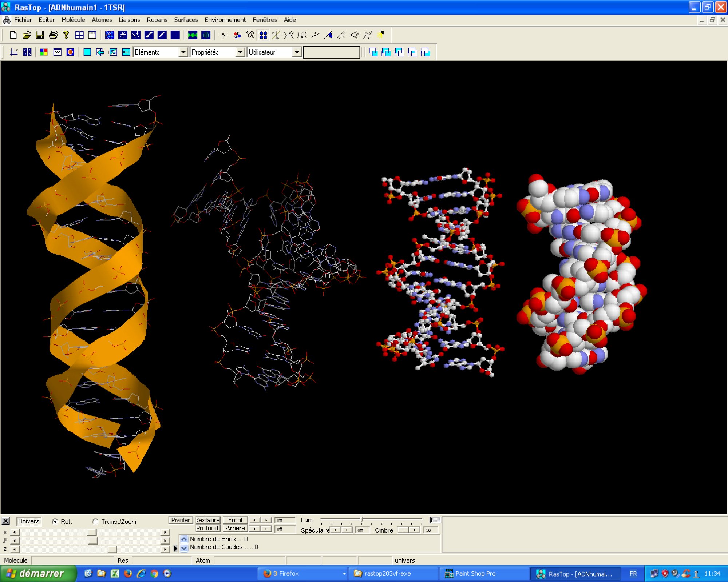Expand the Propriétés dropdown
The width and height of the screenshot is (728, 582).
click(240, 52)
